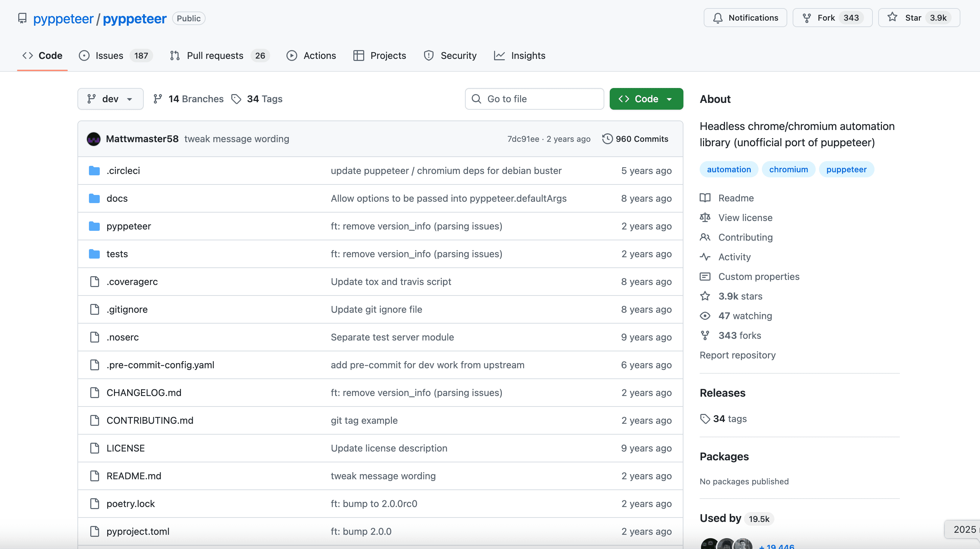This screenshot has height=549, width=980.
Task: Click the tag icon next to 34 Tags
Action: pyautogui.click(x=236, y=98)
